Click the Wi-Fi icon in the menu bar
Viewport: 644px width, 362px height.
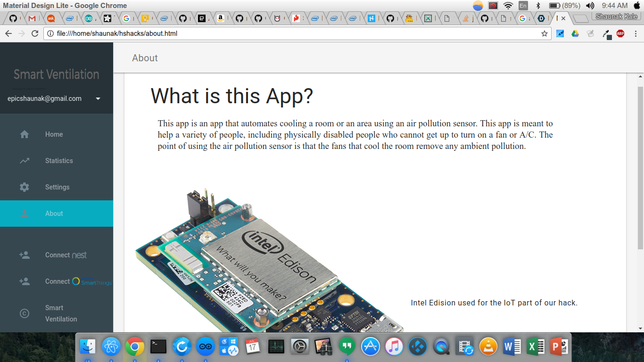click(x=508, y=6)
